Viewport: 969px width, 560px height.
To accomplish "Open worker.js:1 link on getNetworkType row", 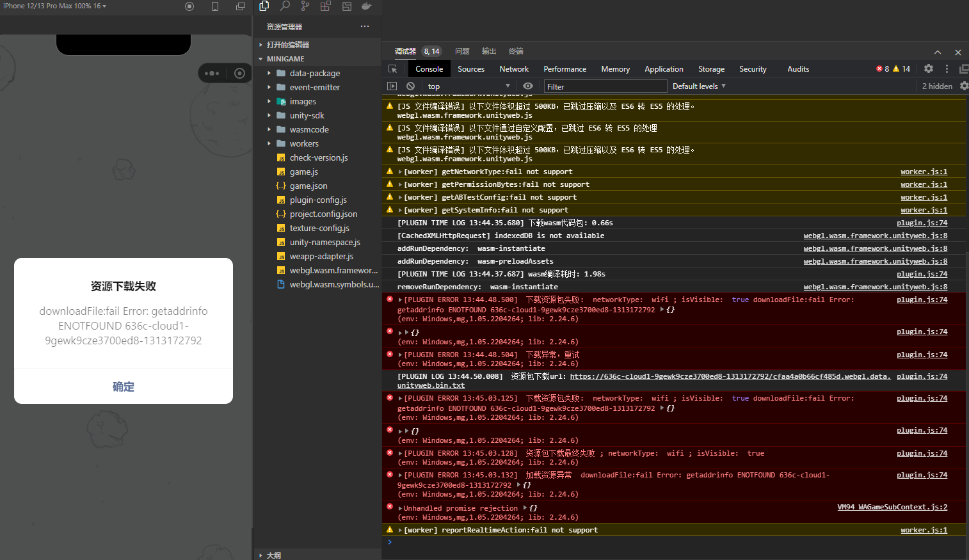I will tap(924, 172).
